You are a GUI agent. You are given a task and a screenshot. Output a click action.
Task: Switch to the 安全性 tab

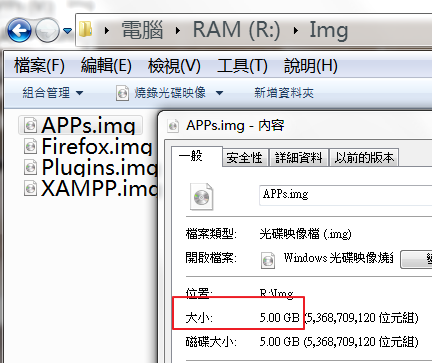click(245, 158)
